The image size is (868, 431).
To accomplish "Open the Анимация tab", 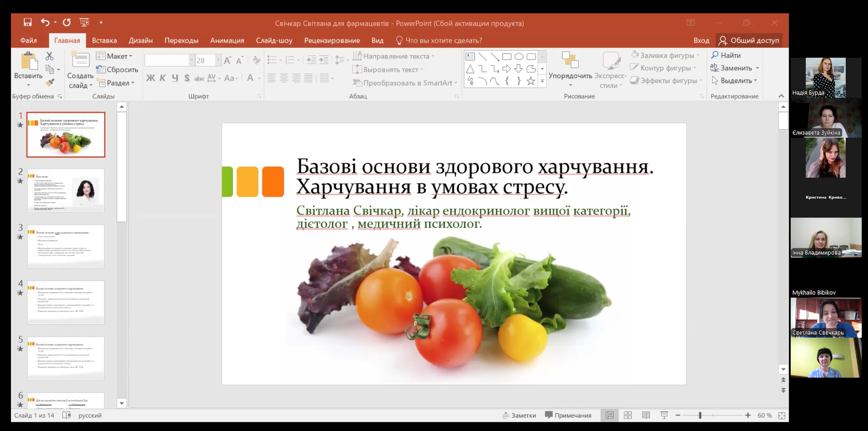I will tap(227, 40).
